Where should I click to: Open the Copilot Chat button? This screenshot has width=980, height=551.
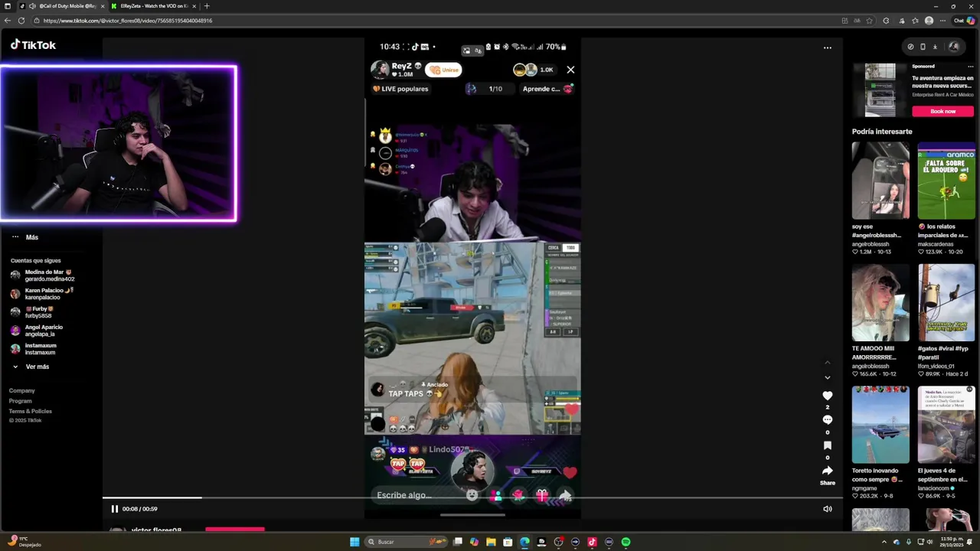pyautogui.click(x=963, y=21)
